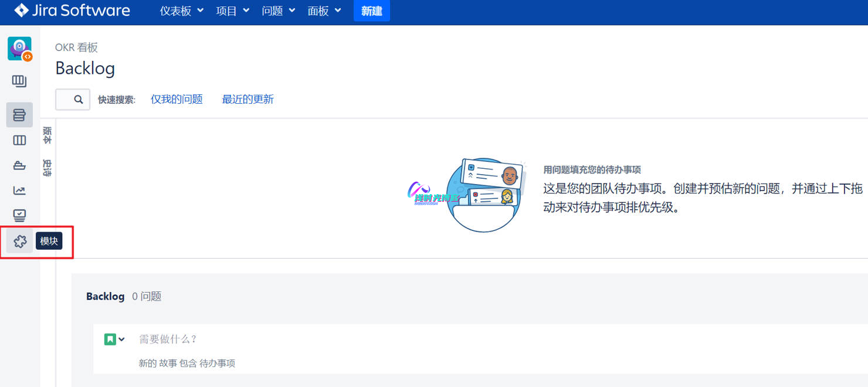Open the 面板 dropdown menu
868x387 pixels.
324,11
